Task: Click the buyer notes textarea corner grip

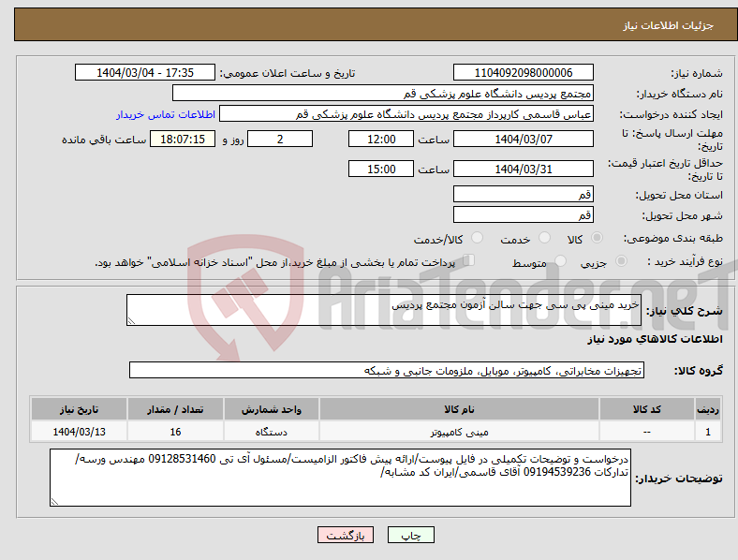Action: 54,502
